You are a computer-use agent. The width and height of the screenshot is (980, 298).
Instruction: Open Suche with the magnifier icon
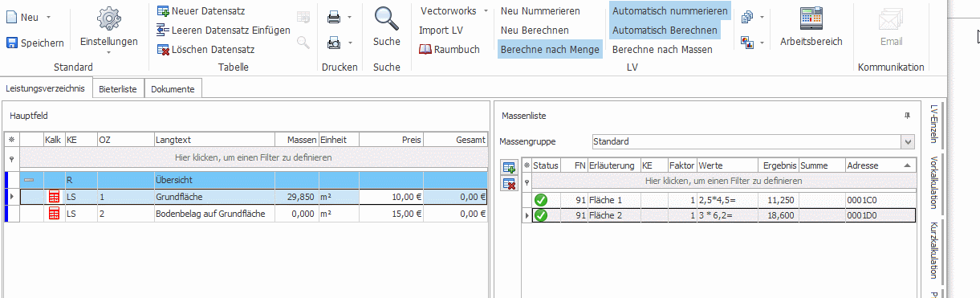point(387,18)
